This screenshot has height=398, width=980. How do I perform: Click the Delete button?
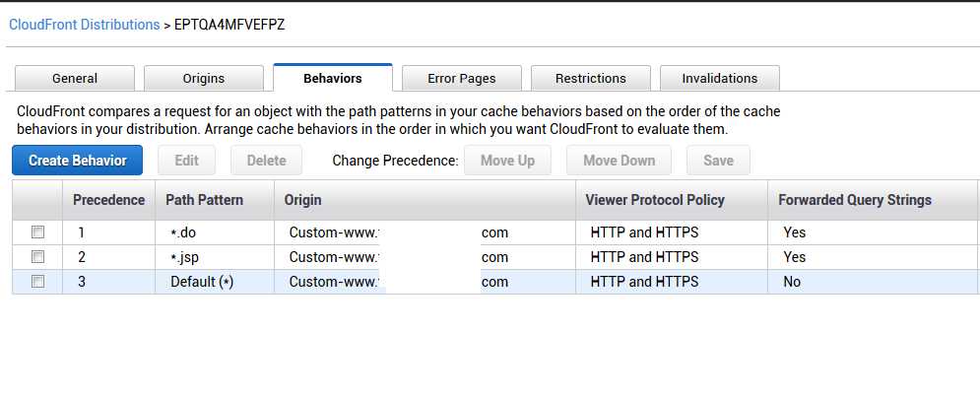(266, 161)
